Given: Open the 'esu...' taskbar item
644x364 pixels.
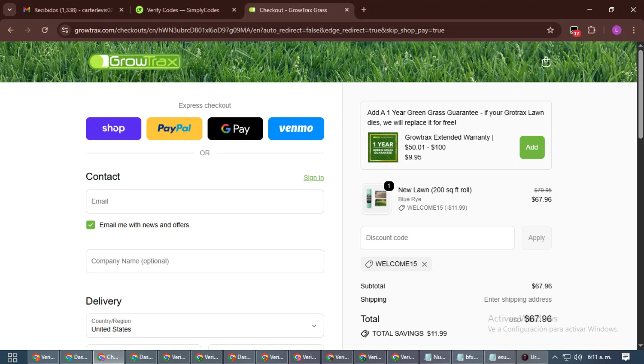Looking at the screenshot, I should coord(501,357).
